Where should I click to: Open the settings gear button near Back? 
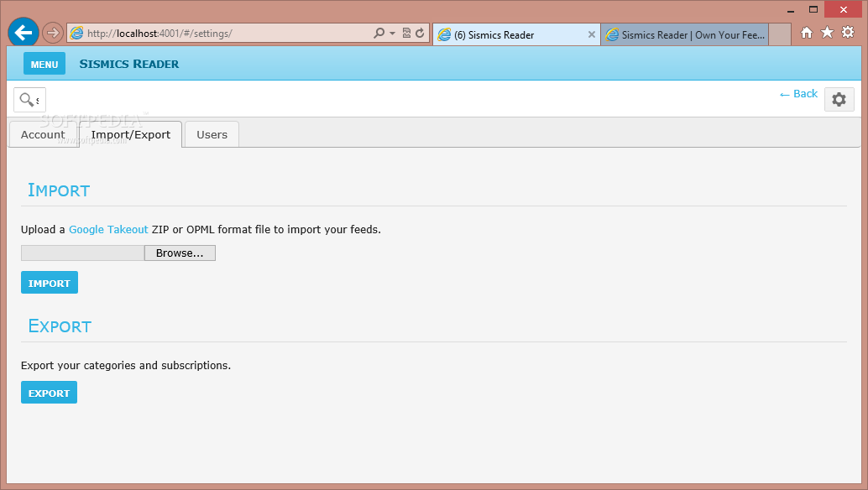pos(839,100)
